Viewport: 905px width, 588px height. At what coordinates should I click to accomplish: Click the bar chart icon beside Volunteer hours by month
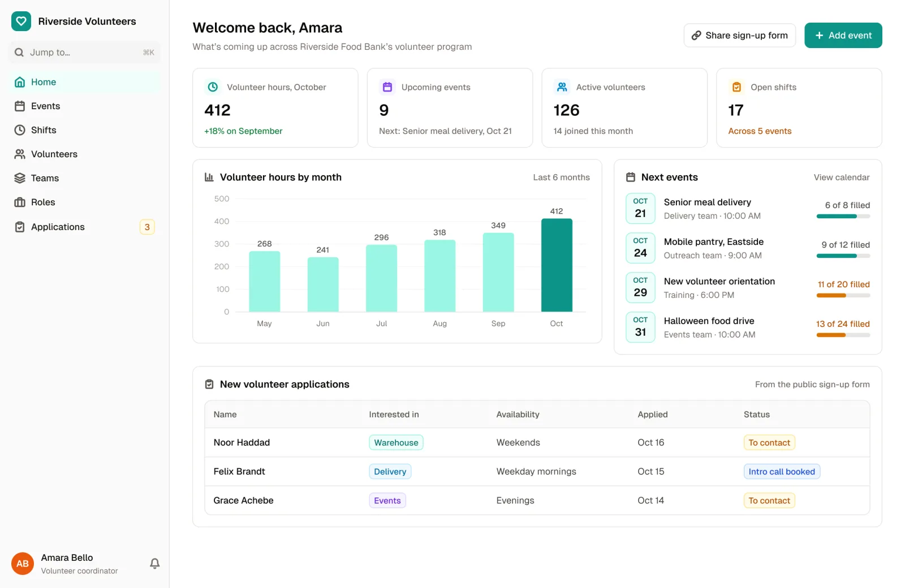point(209,177)
